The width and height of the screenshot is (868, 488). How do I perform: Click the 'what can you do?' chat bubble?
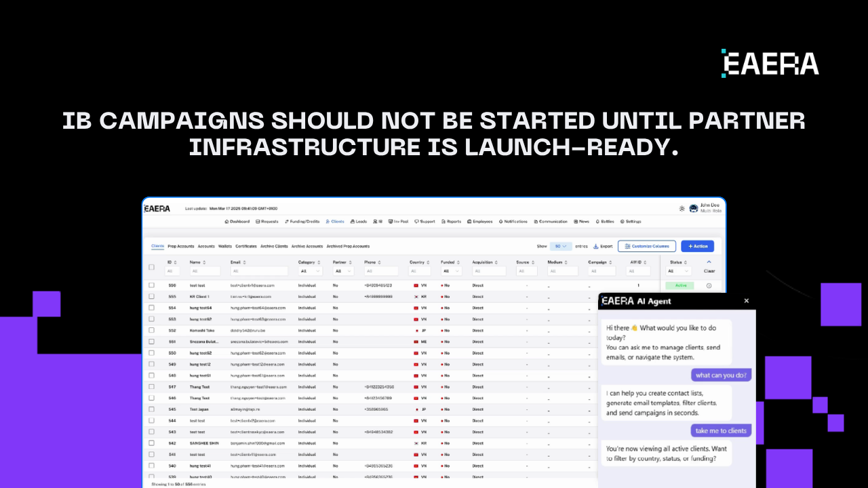click(x=722, y=375)
